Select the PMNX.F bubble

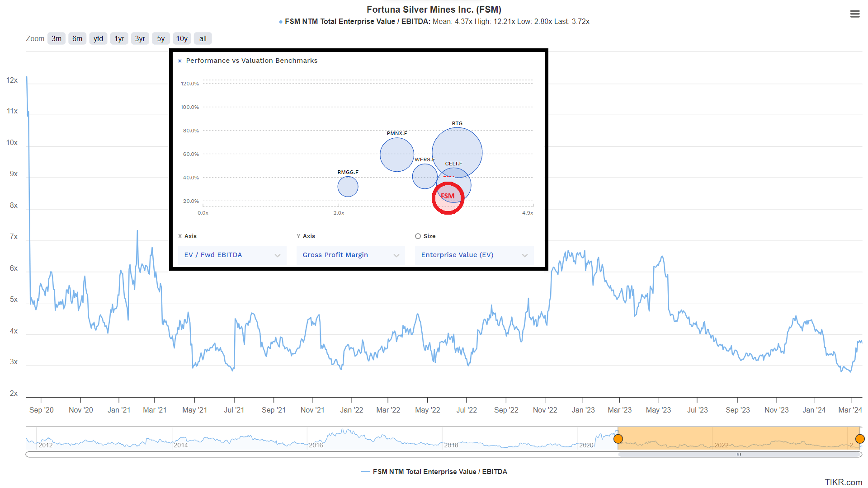[x=397, y=155]
